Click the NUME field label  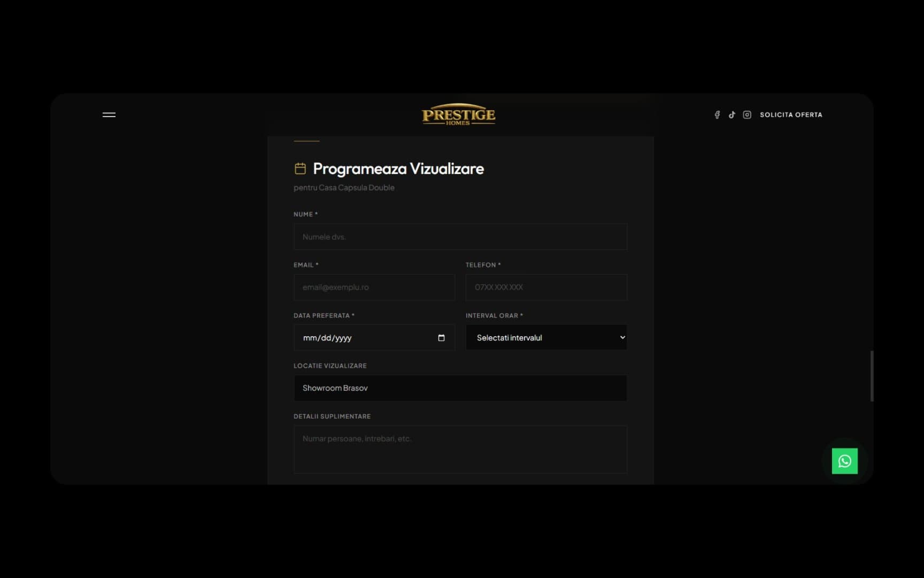coord(305,214)
